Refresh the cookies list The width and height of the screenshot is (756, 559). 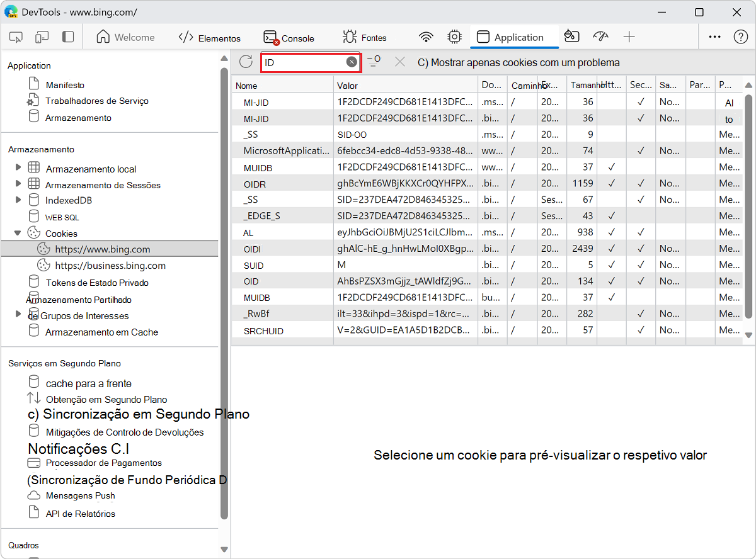(245, 61)
